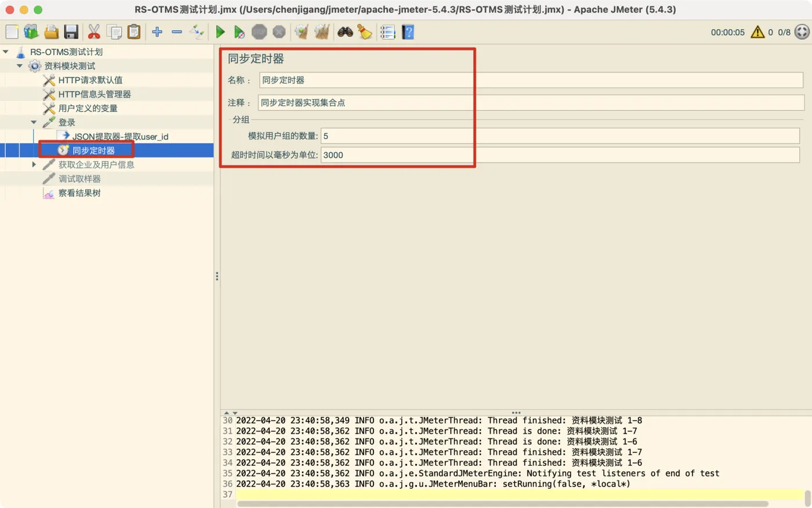Click the Toggle enable/disable toolbar icon

click(x=197, y=32)
